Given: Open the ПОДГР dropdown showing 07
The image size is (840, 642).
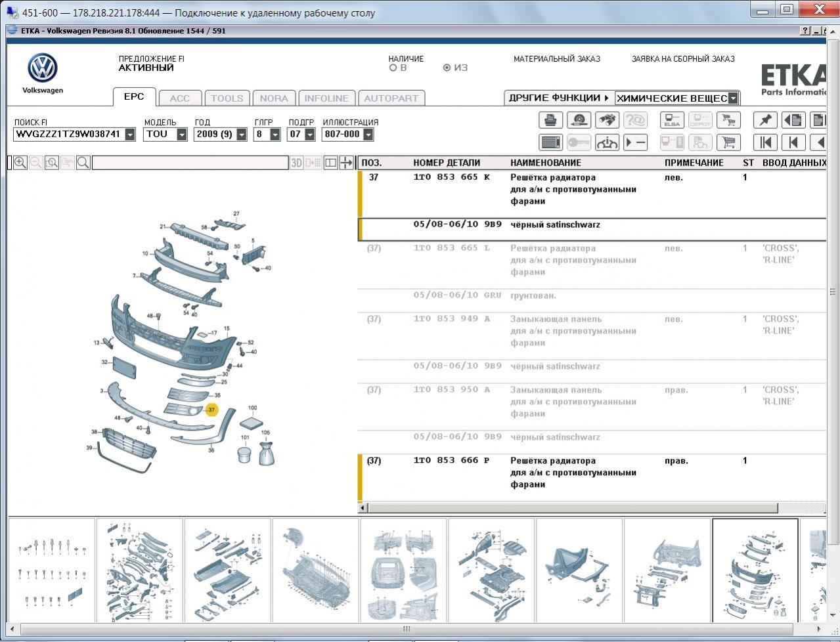Looking at the screenshot, I should point(310,135).
